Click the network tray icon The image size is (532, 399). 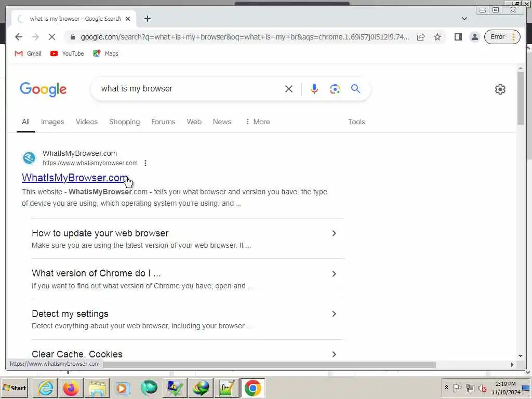point(470,388)
